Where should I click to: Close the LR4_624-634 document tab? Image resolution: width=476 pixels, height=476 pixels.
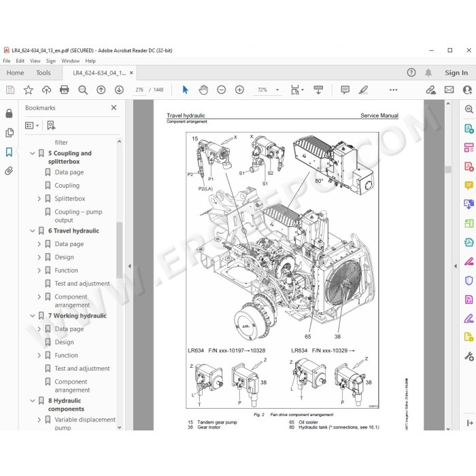pyautogui.click(x=131, y=73)
